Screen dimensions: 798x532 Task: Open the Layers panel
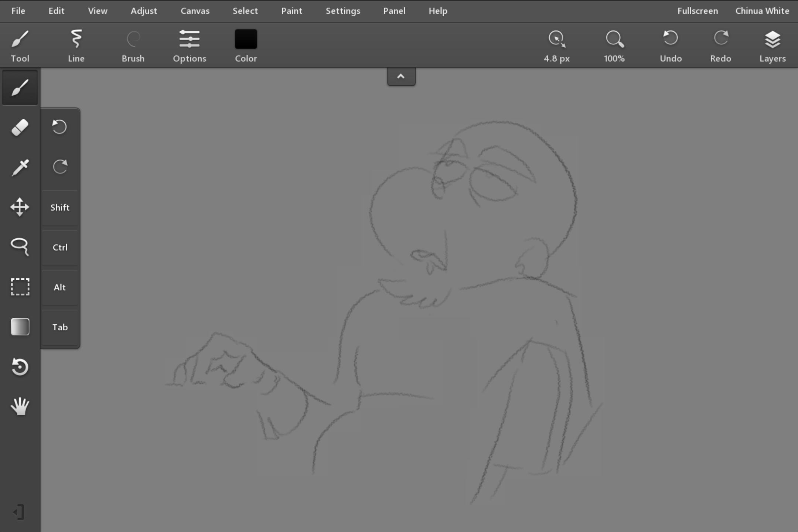coord(772,46)
